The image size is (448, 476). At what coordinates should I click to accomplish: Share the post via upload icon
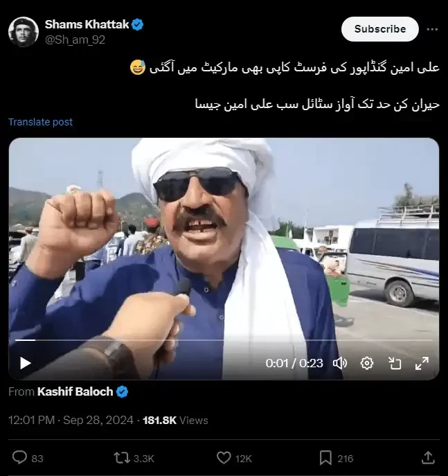(x=428, y=457)
